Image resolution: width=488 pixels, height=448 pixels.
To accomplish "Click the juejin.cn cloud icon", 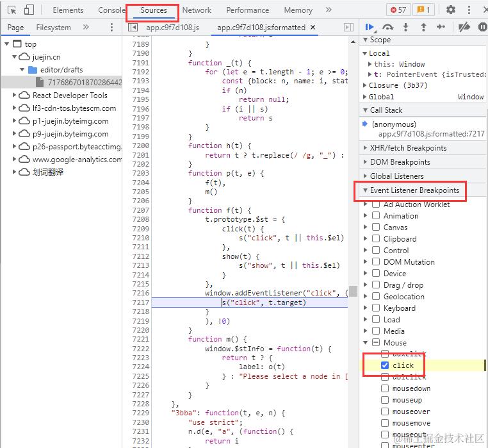I will (x=24, y=56).
